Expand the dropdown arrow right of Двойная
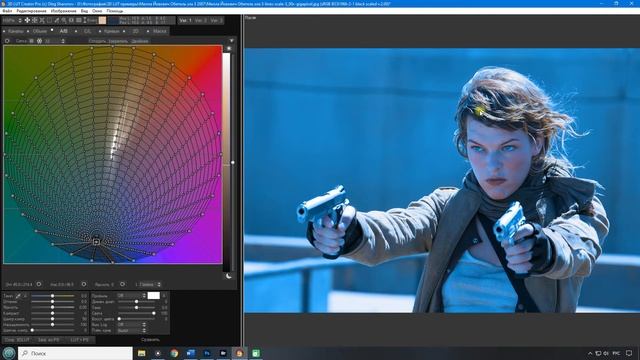Screen dimensions: 640x360 coord(231,41)
